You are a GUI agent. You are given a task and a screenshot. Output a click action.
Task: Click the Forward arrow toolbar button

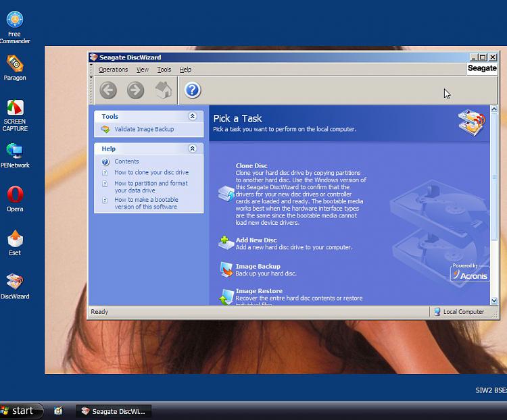(x=135, y=90)
